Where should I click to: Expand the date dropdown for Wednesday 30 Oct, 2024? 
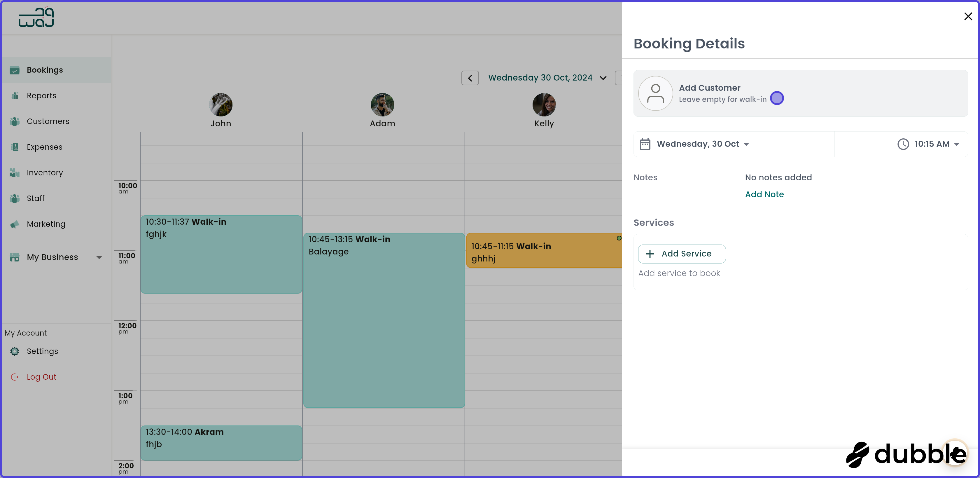603,78
